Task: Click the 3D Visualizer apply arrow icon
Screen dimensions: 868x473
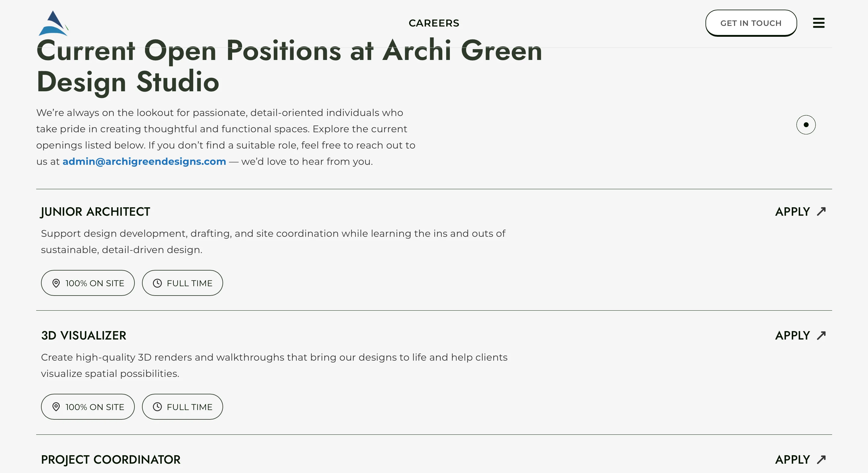Action: coord(822,335)
